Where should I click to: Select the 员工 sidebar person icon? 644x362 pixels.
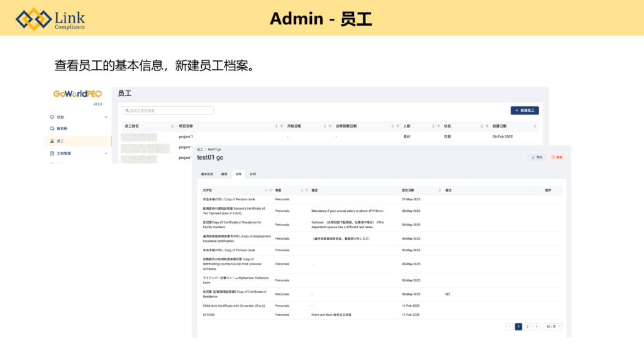click(x=52, y=141)
